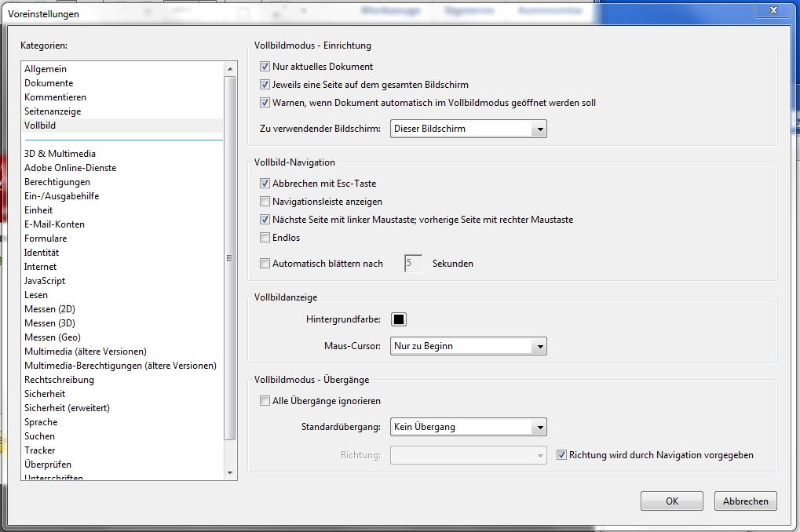Image resolution: width=800 pixels, height=532 pixels.
Task: Select the Formulare category
Action: 123,239
